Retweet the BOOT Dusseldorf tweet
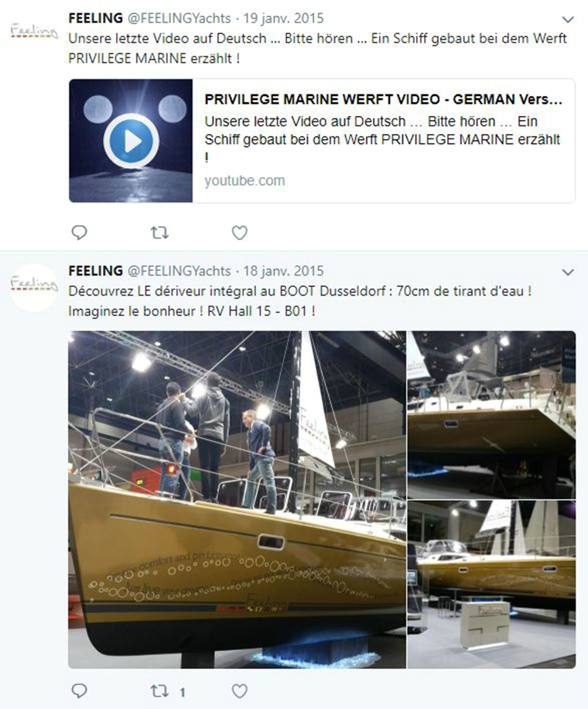This screenshot has width=588, height=709. click(159, 691)
